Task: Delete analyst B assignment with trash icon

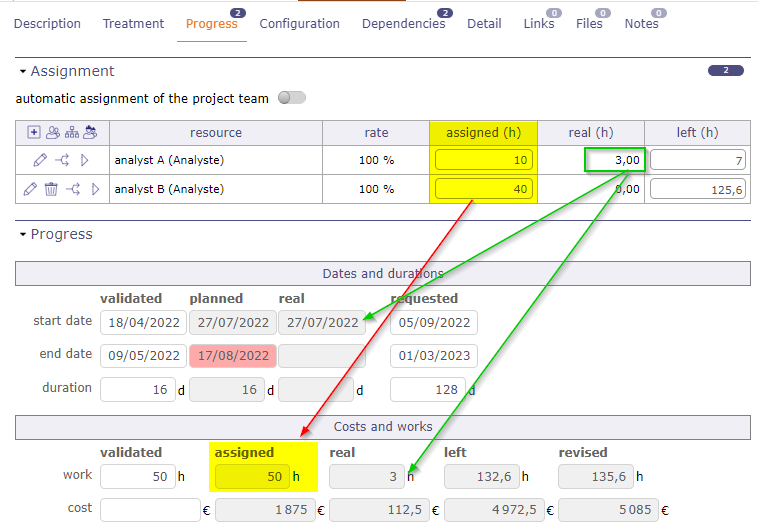Action: (x=51, y=189)
